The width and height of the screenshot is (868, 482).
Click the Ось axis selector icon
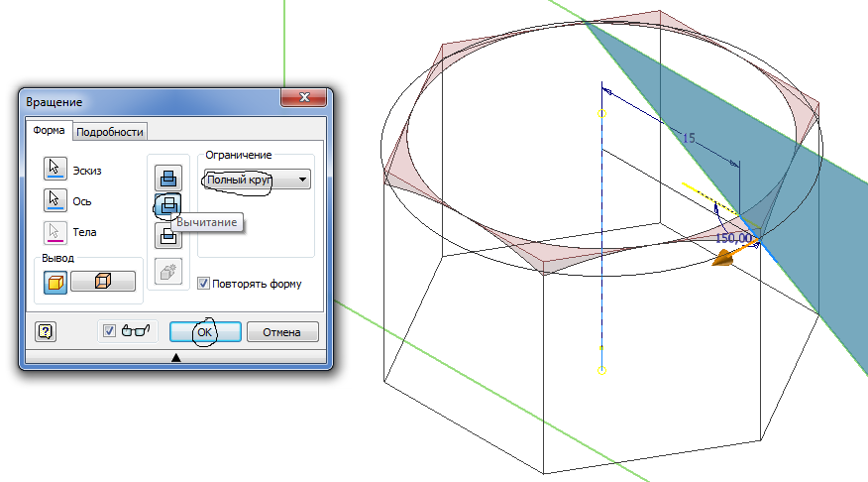coord(55,200)
